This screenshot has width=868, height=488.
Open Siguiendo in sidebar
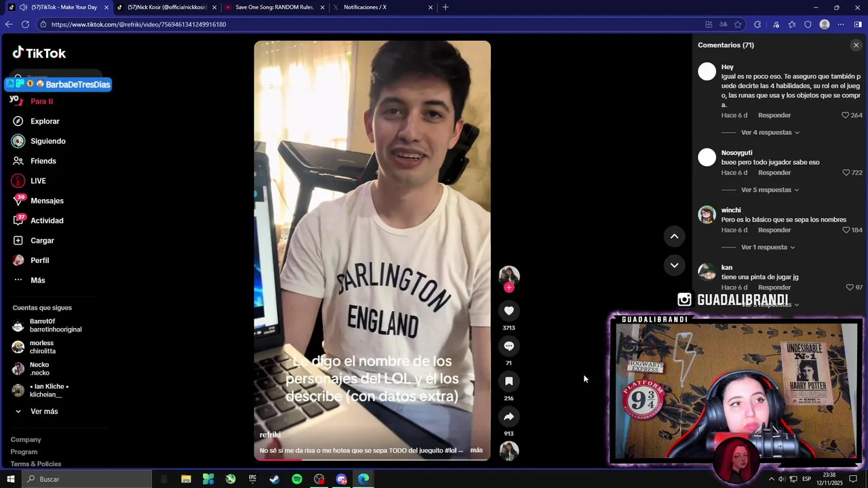click(47, 141)
